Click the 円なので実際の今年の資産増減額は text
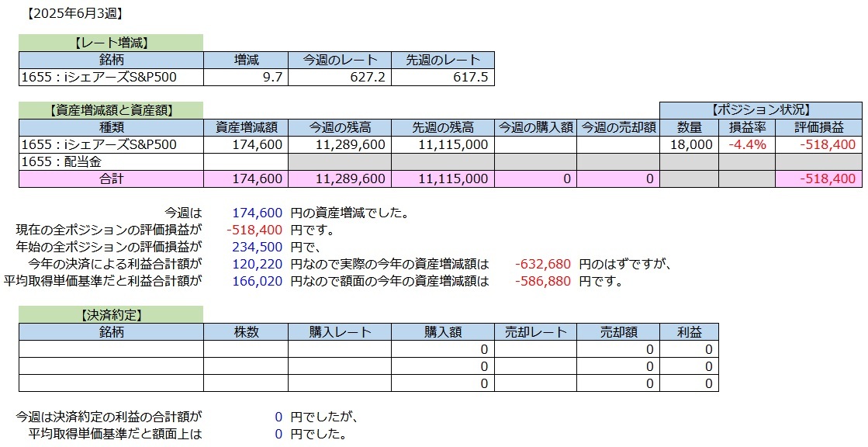 point(389,264)
